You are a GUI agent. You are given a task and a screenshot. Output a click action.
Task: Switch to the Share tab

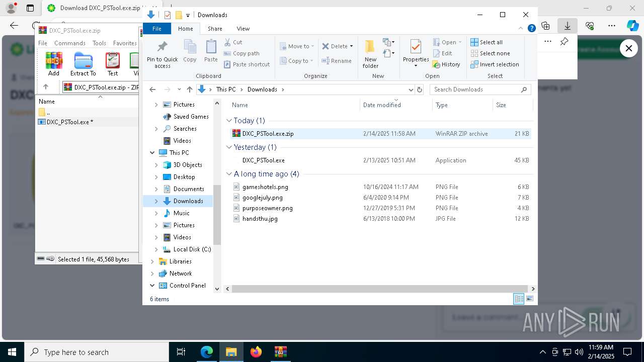pos(215,29)
